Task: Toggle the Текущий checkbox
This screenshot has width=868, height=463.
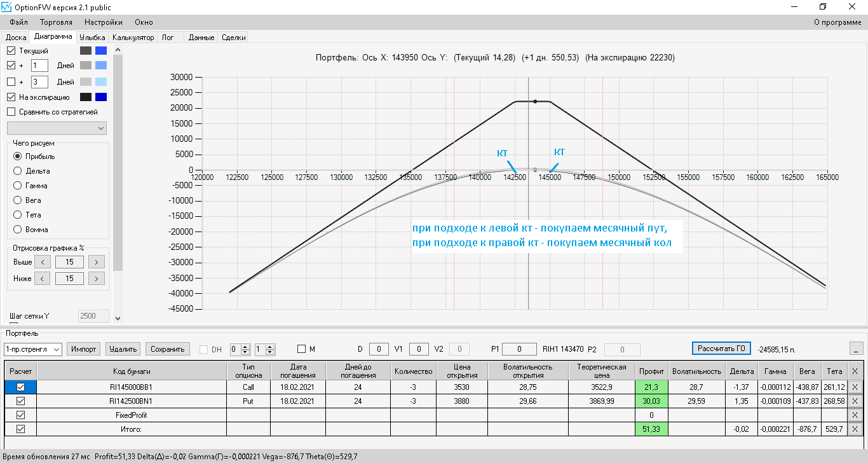Action: click(11, 50)
